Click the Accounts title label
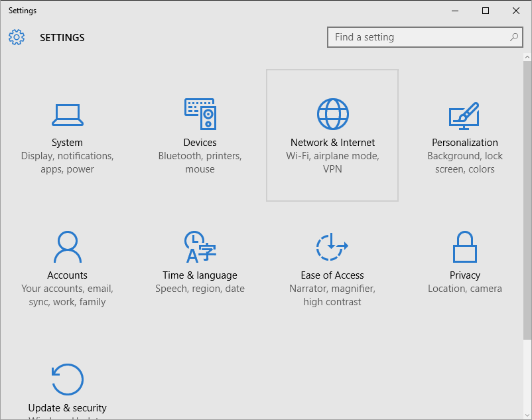532x420 pixels. coord(67,275)
